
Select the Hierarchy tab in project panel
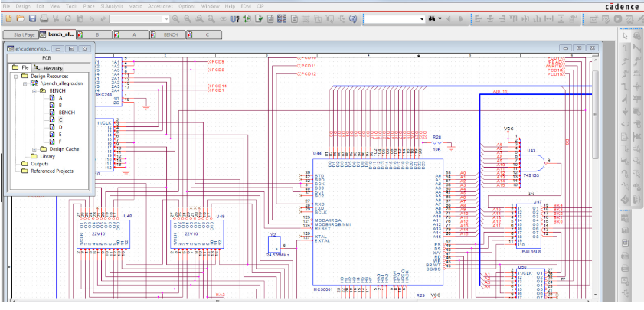(x=49, y=68)
